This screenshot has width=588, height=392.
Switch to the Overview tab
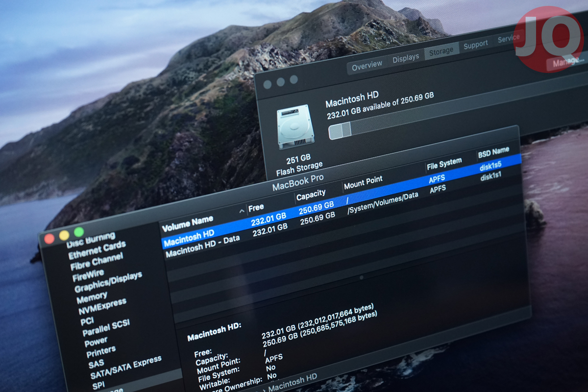(x=367, y=65)
